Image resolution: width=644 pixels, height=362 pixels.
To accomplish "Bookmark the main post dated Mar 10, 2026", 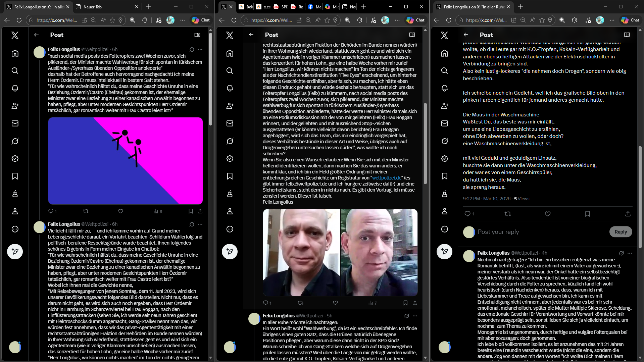I will point(587,214).
